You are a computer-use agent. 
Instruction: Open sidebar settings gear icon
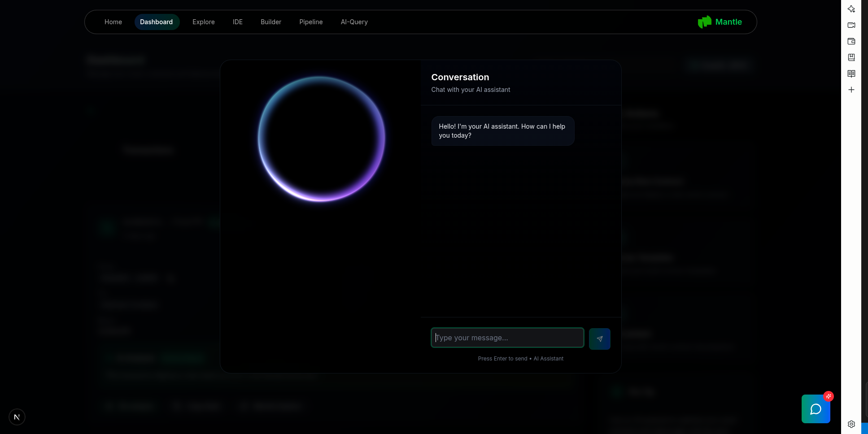point(851,424)
